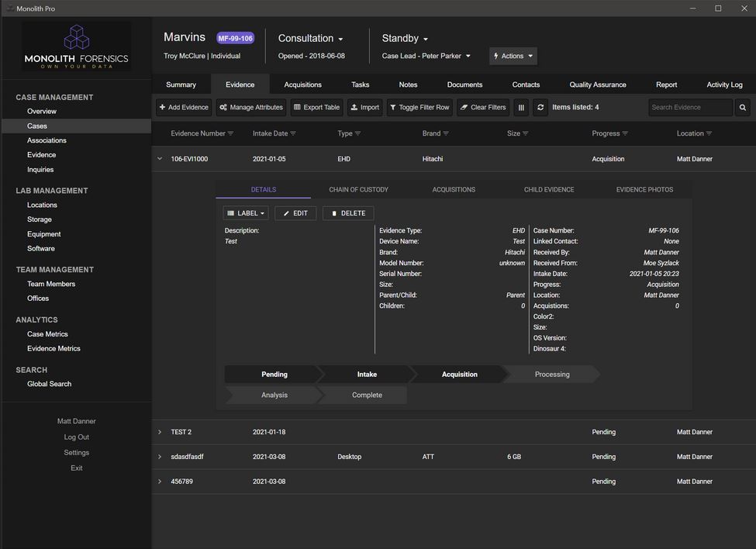Click the Import button

point(365,108)
